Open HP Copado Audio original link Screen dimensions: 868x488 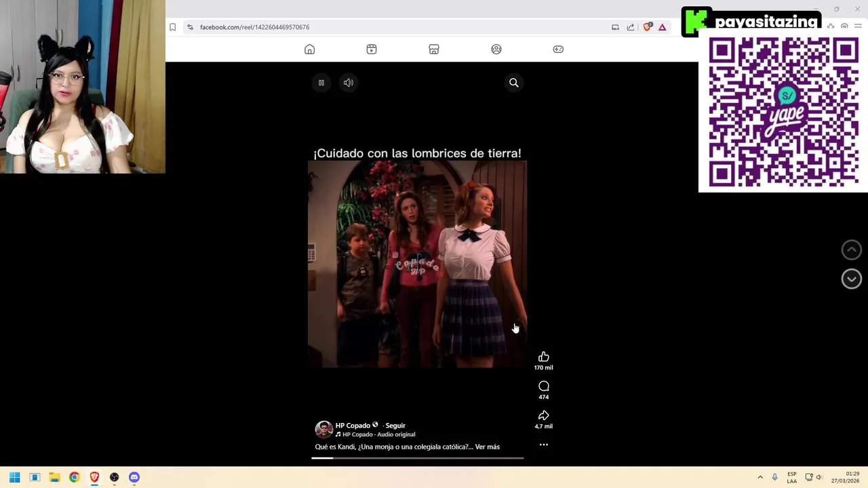(x=378, y=434)
